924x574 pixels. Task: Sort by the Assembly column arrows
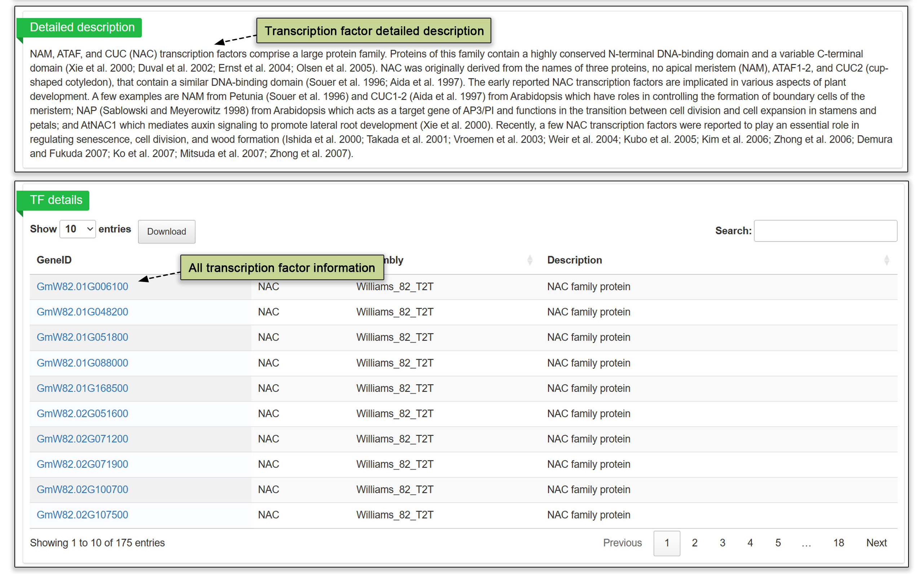click(x=530, y=260)
